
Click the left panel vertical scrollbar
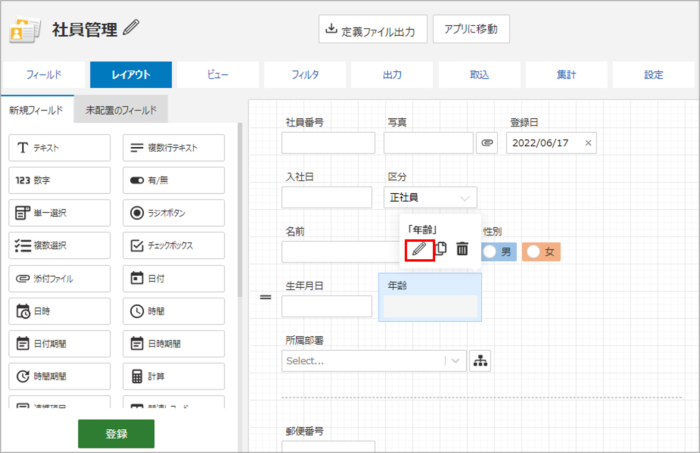coord(240,210)
